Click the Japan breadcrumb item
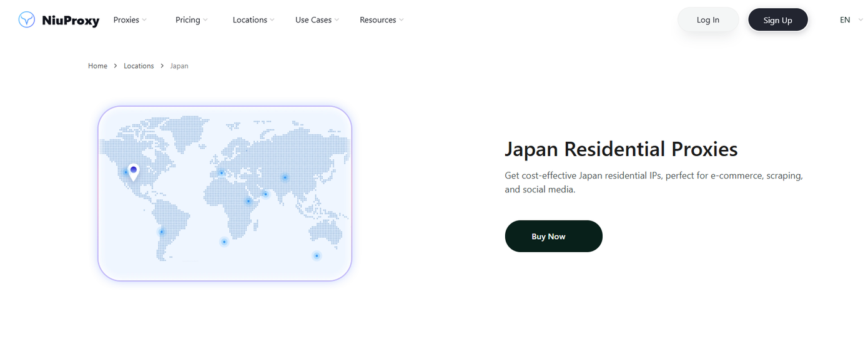 [x=179, y=66]
